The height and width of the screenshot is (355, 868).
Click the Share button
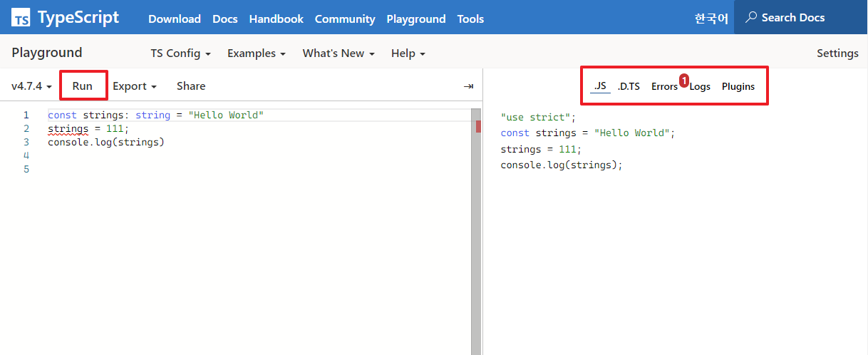(191, 86)
